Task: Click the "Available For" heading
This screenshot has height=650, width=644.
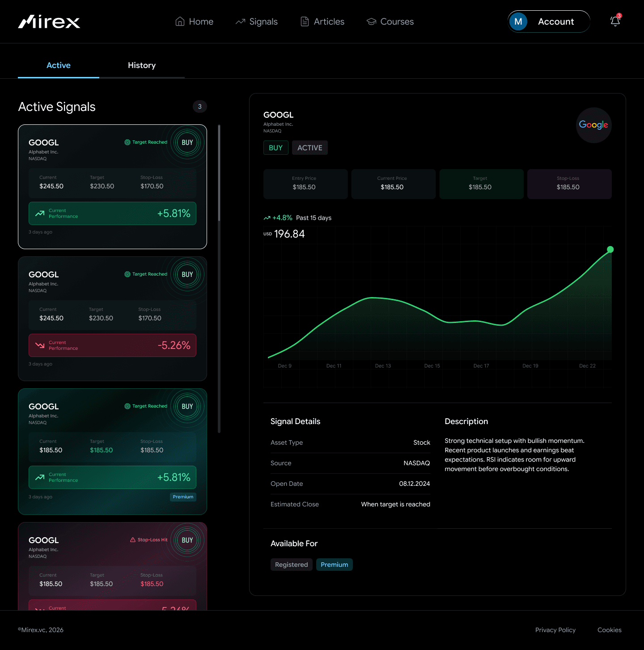Action: (294, 544)
